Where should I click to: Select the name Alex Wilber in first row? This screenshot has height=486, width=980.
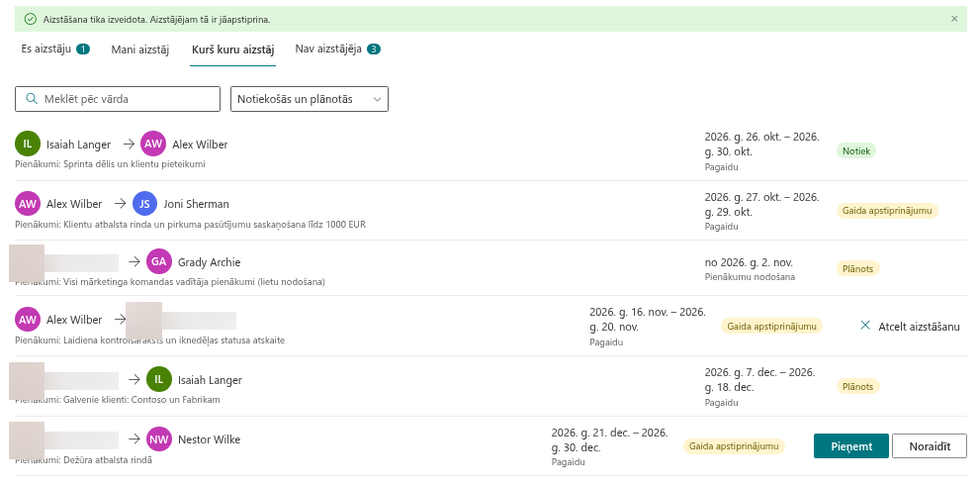(200, 145)
